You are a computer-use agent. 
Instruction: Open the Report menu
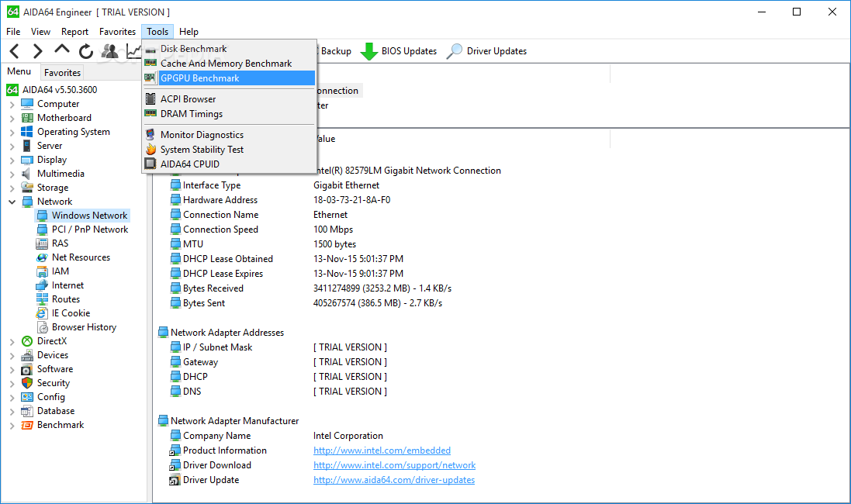[x=74, y=32]
